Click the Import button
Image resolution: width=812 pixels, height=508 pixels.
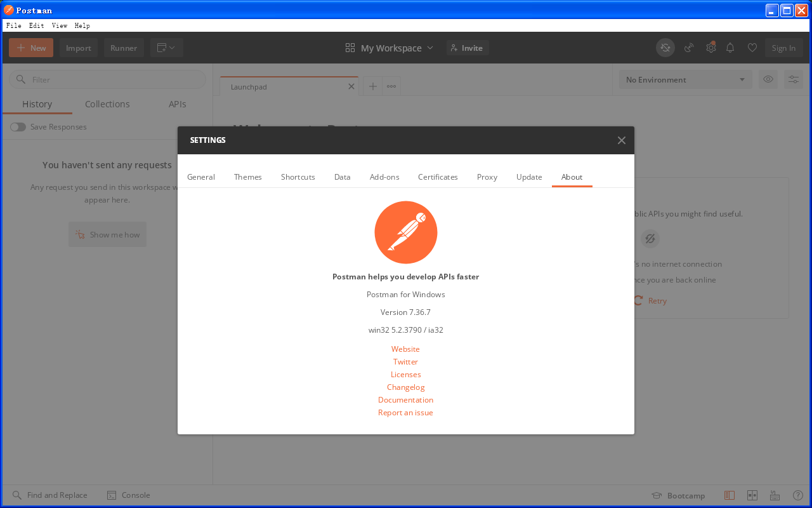[x=79, y=48]
